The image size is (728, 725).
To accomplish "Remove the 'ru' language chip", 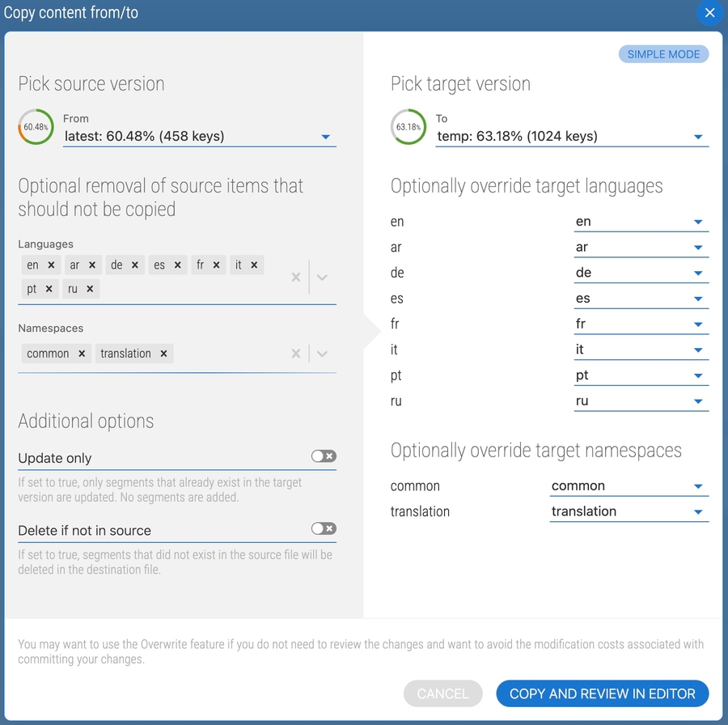I will click(90, 289).
